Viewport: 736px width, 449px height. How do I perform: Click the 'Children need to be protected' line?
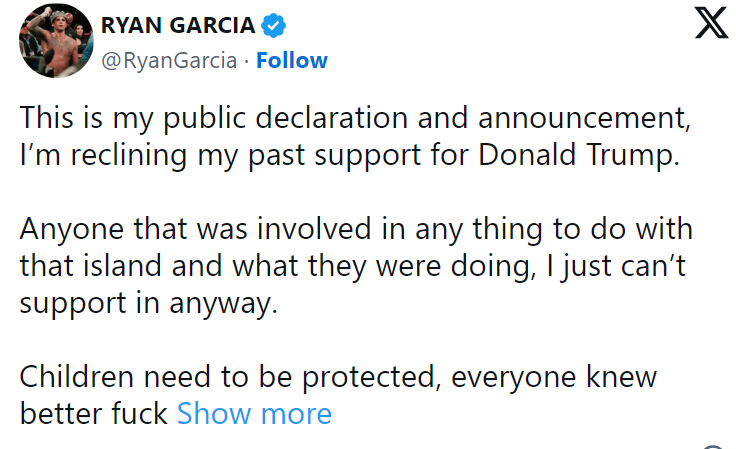coord(337,377)
